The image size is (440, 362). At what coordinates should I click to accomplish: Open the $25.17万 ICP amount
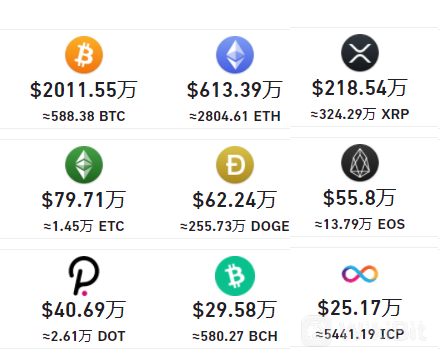(360, 308)
